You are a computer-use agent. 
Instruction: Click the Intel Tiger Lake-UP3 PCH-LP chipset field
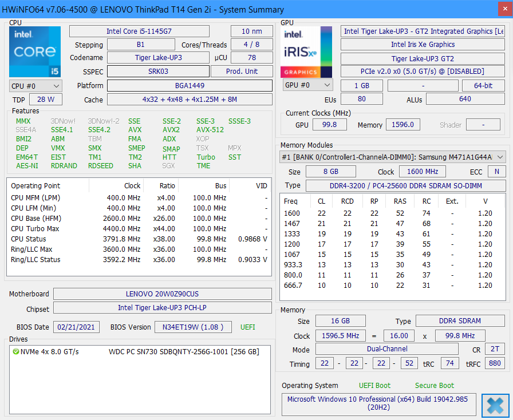click(162, 308)
